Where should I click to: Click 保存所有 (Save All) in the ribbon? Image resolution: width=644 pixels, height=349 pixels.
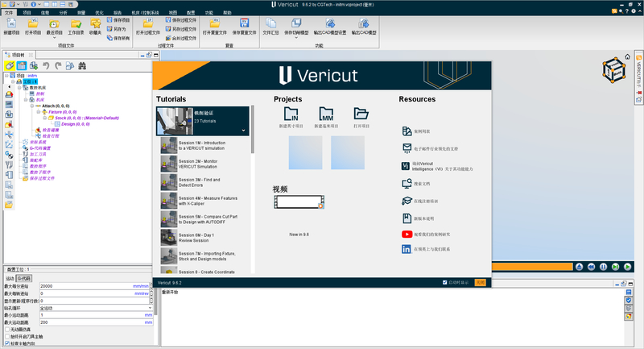click(118, 38)
